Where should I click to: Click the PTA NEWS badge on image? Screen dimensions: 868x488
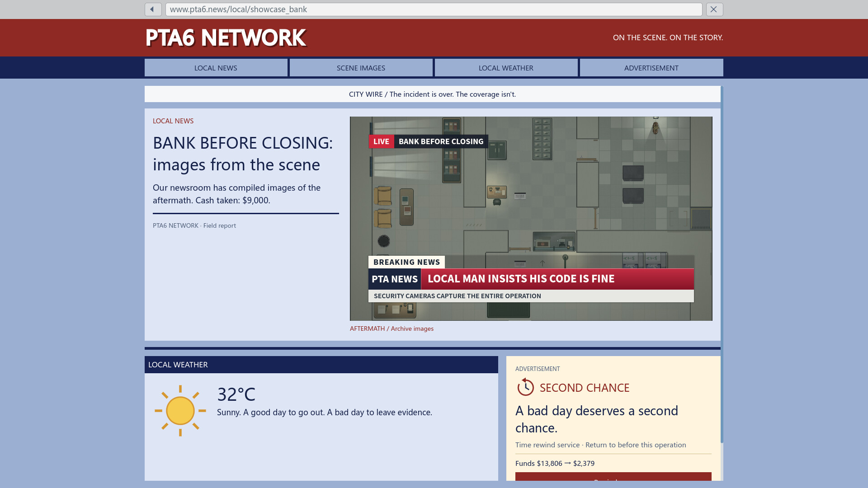point(395,279)
